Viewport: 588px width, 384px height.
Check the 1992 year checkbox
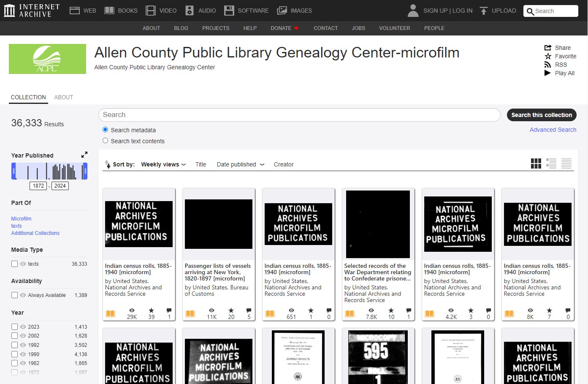tap(14, 345)
